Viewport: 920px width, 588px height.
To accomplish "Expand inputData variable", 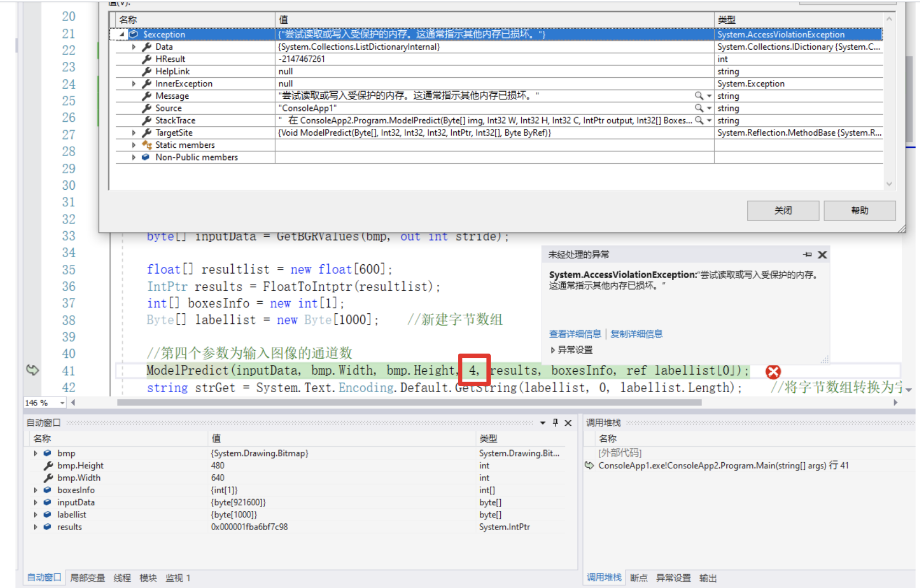I will tap(35, 503).
